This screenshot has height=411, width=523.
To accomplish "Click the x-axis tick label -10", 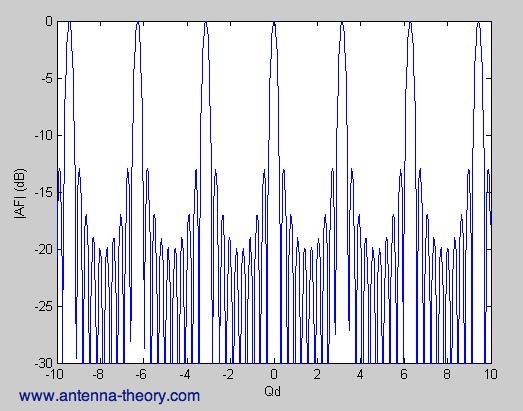I will tap(54, 374).
